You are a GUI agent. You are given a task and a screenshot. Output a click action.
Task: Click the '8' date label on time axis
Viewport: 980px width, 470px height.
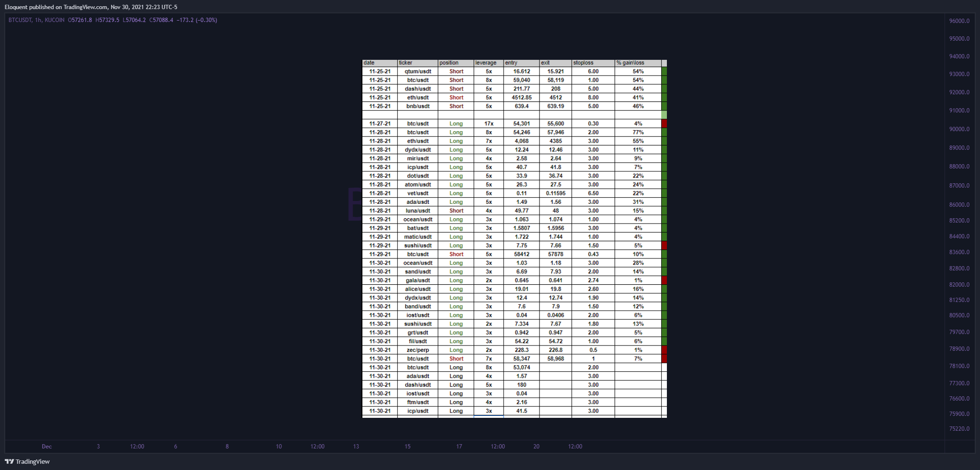pyautogui.click(x=227, y=447)
